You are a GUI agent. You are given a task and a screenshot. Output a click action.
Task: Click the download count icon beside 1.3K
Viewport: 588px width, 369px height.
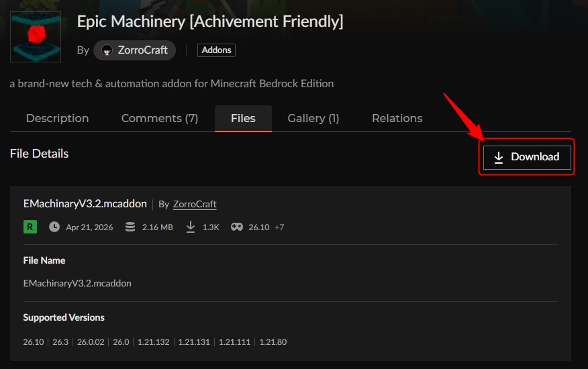tap(191, 227)
